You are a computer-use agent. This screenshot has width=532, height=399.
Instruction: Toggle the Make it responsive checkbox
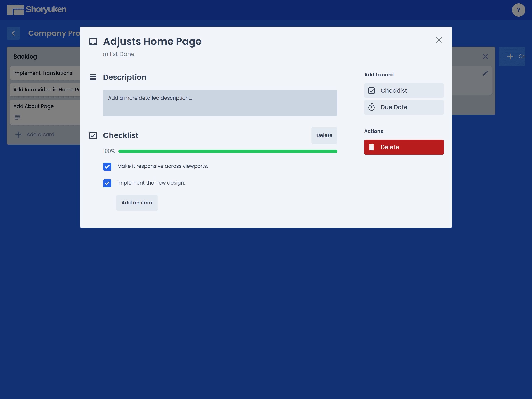108,166
